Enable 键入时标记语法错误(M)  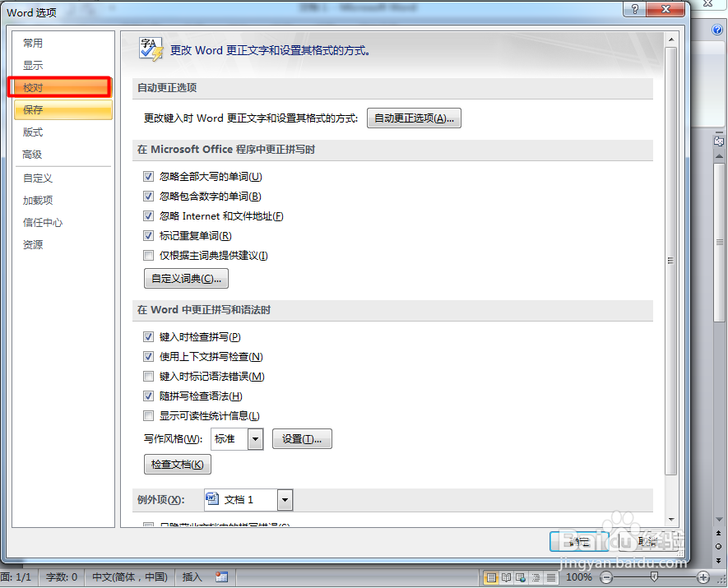149,377
